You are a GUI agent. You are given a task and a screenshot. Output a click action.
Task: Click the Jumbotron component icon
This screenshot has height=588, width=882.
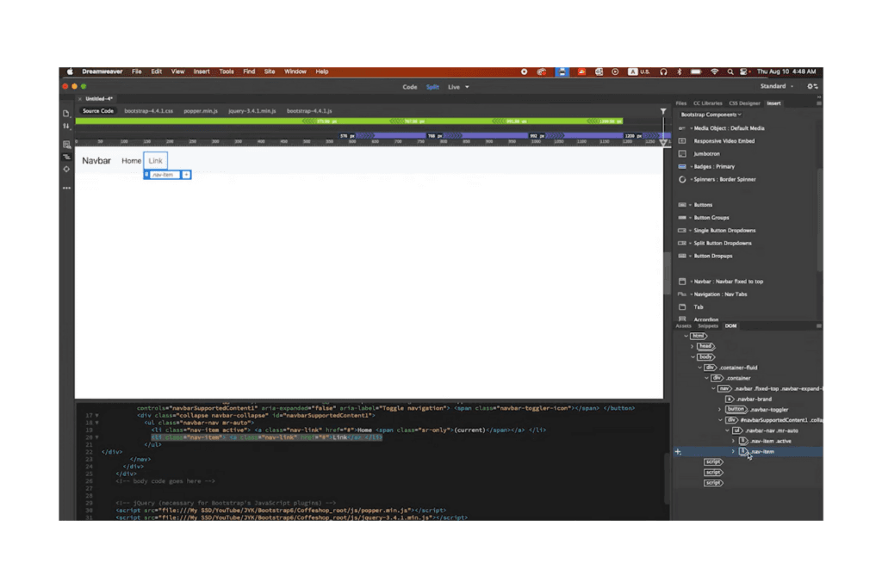point(682,154)
